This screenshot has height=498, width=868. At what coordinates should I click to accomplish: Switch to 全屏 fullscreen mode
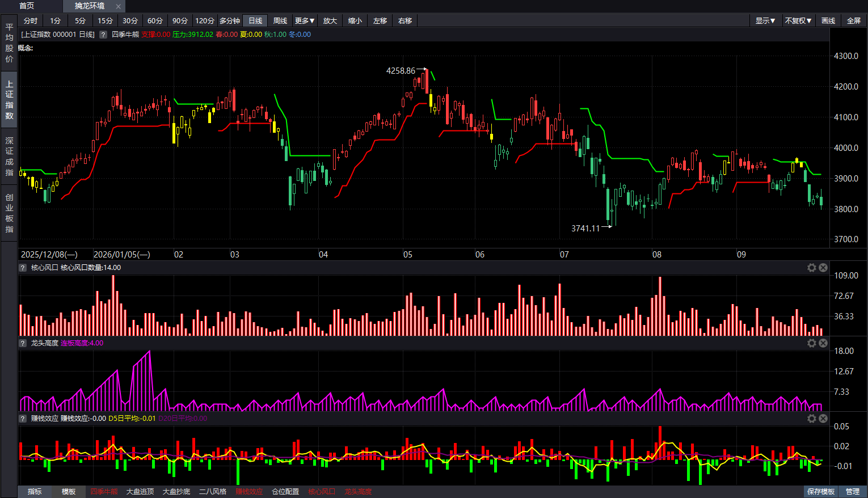854,20
